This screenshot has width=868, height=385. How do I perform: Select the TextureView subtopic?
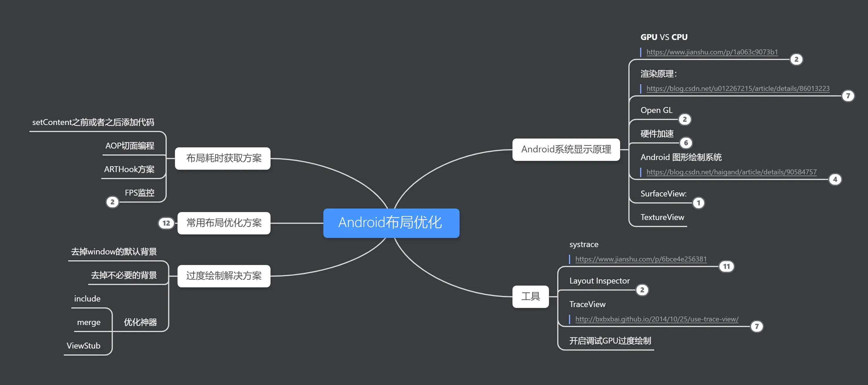tap(662, 217)
